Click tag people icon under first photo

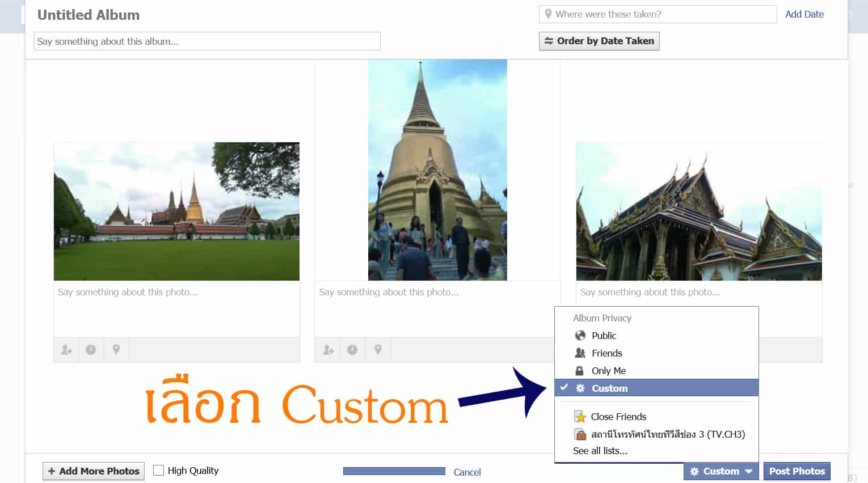pyautogui.click(x=66, y=350)
